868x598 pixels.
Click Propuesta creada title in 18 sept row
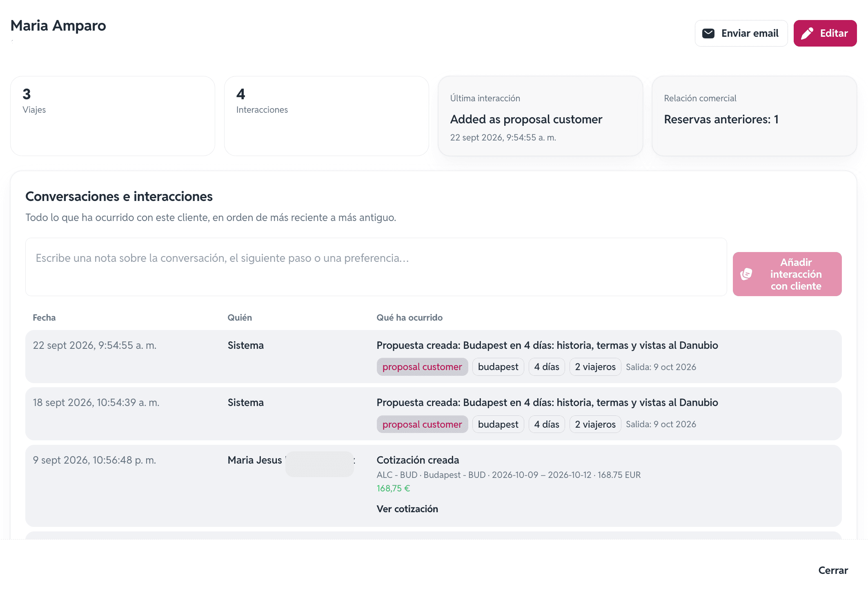(x=547, y=403)
